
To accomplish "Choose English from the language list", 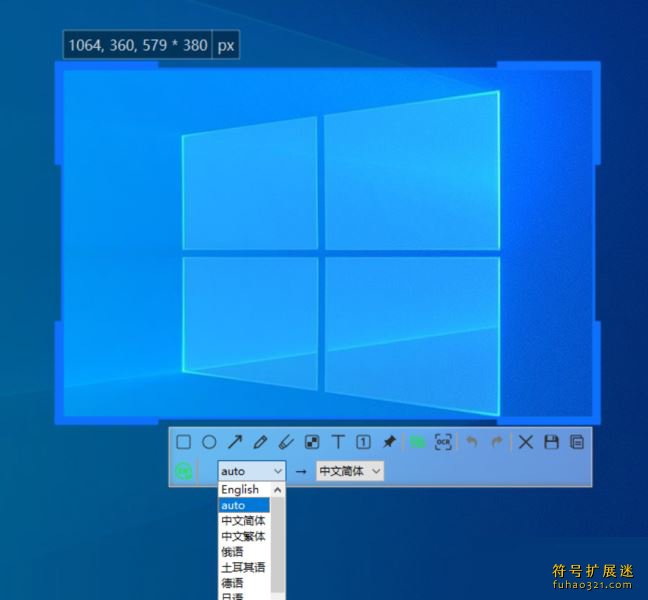I will point(240,490).
